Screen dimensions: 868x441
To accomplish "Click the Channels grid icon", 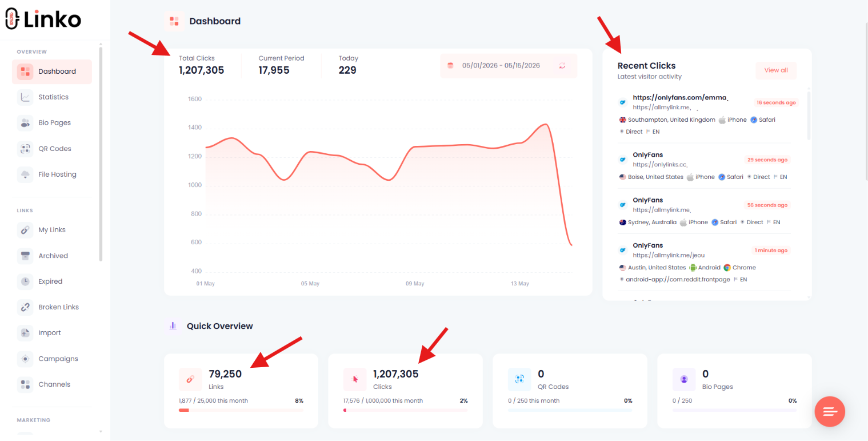I will [25, 384].
